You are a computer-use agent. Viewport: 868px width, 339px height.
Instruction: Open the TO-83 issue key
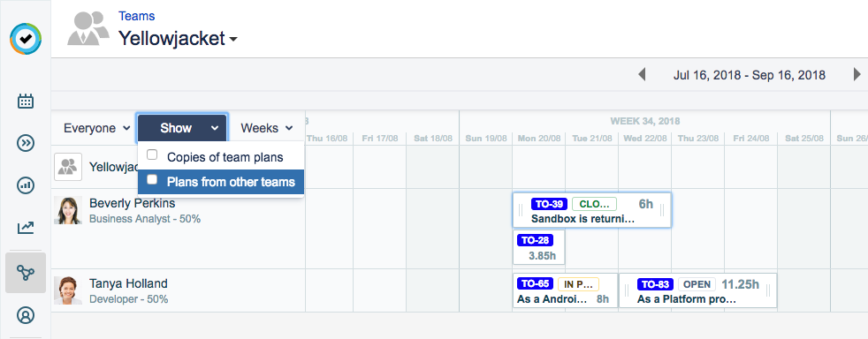(656, 284)
